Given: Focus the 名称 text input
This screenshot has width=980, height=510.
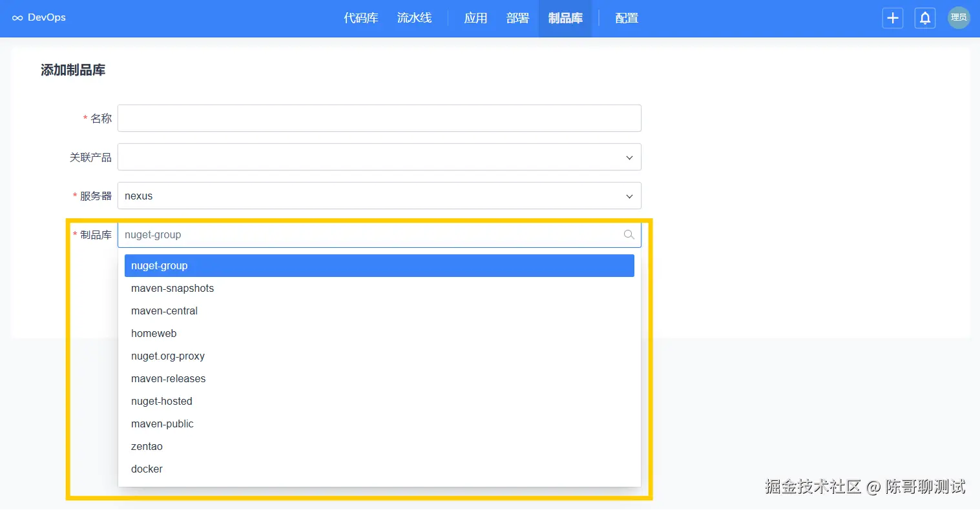Looking at the screenshot, I should (x=379, y=119).
